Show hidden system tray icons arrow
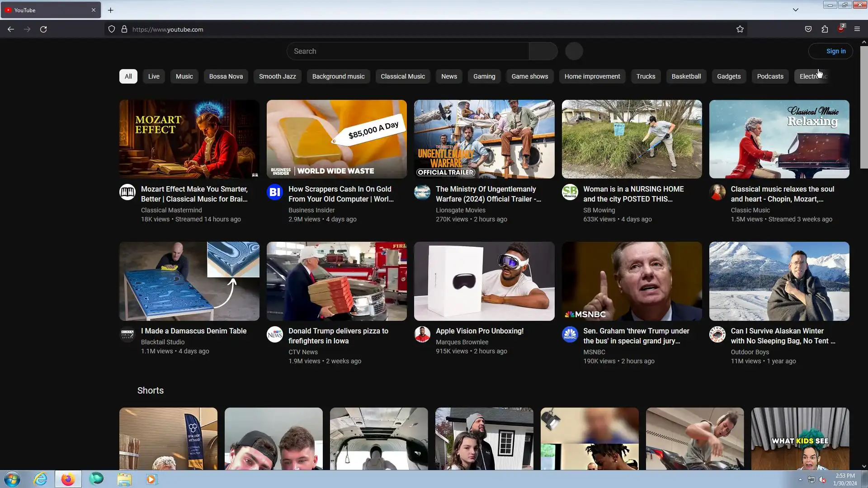 pyautogui.click(x=800, y=479)
